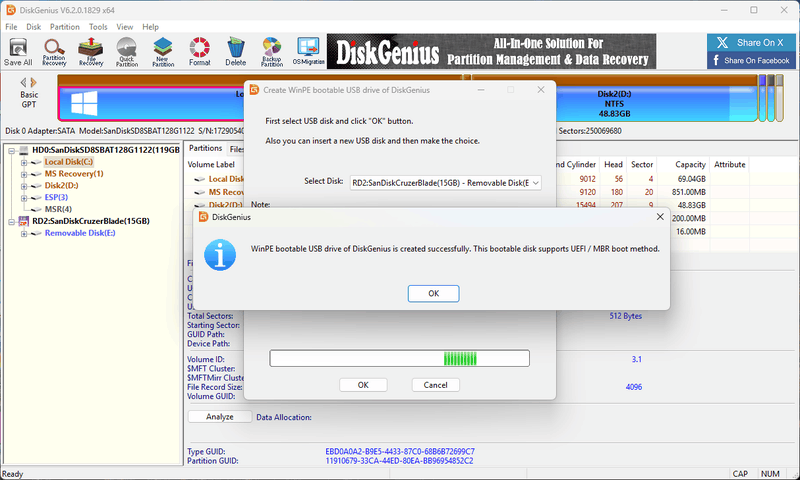
Task: Expand the Removable Disk(E:) tree node
Action: [x=23, y=234]
